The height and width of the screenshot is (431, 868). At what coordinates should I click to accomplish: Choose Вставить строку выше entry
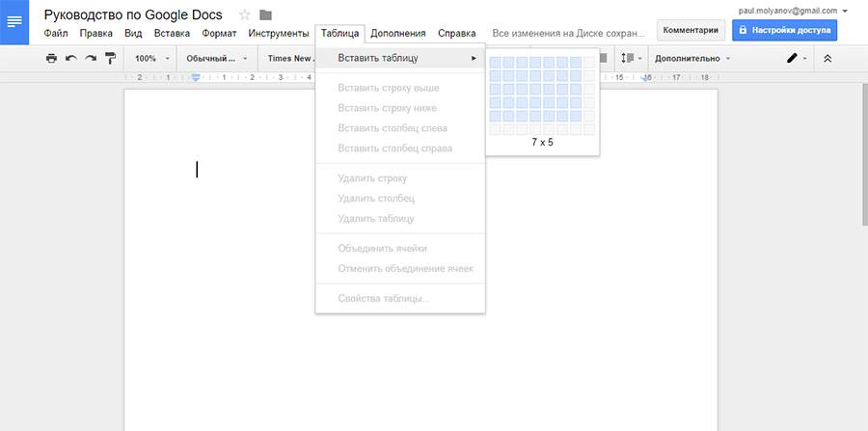pyautogui.click(x=400, y=88)
